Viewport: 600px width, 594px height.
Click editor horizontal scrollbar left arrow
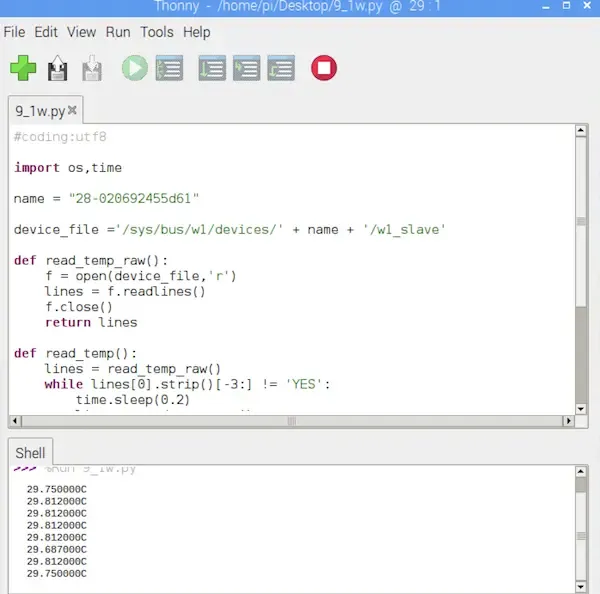point(15,421)
